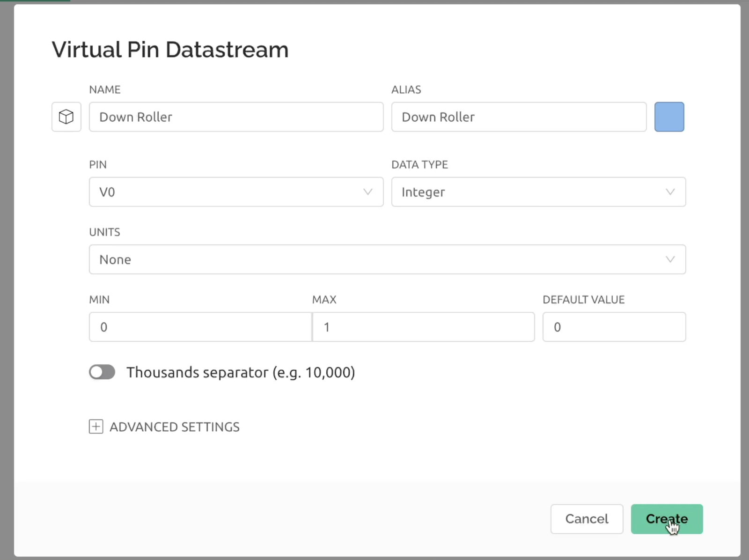Click the plus icon for Advanced Settings
The width and height of the screenshot is (749, 560).
point(96,427)
